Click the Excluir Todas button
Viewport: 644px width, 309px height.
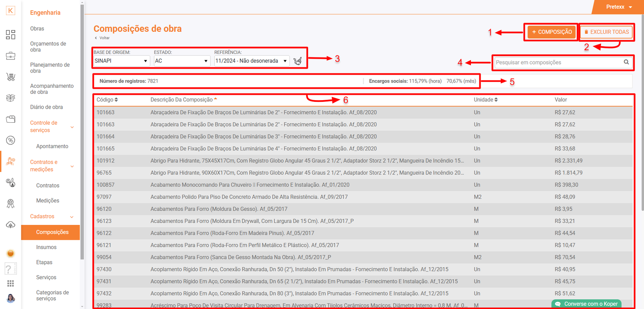coord(606,32)
